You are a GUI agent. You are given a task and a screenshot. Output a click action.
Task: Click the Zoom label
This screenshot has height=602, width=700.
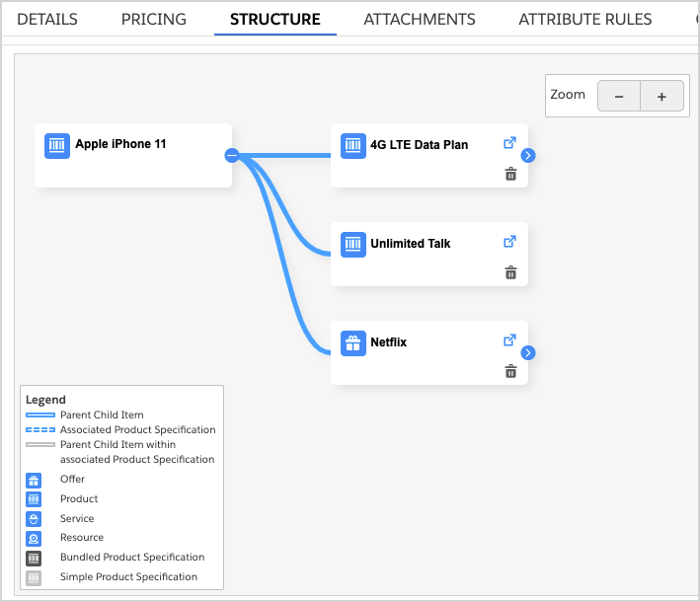coord(568,95)
